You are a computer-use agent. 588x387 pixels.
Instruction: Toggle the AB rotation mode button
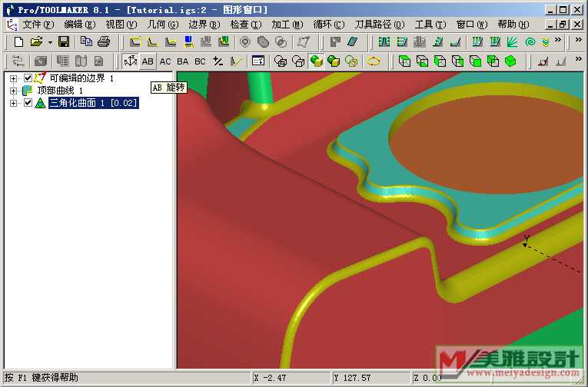(148, 61)
